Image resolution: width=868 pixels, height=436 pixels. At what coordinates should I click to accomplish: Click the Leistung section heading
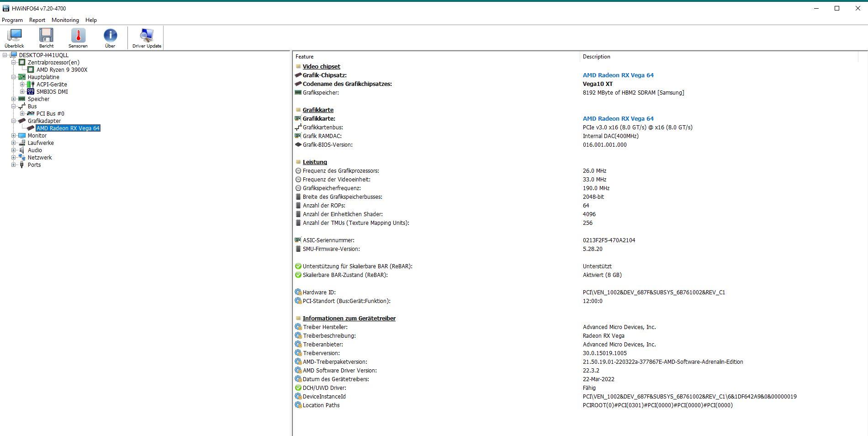315,162
